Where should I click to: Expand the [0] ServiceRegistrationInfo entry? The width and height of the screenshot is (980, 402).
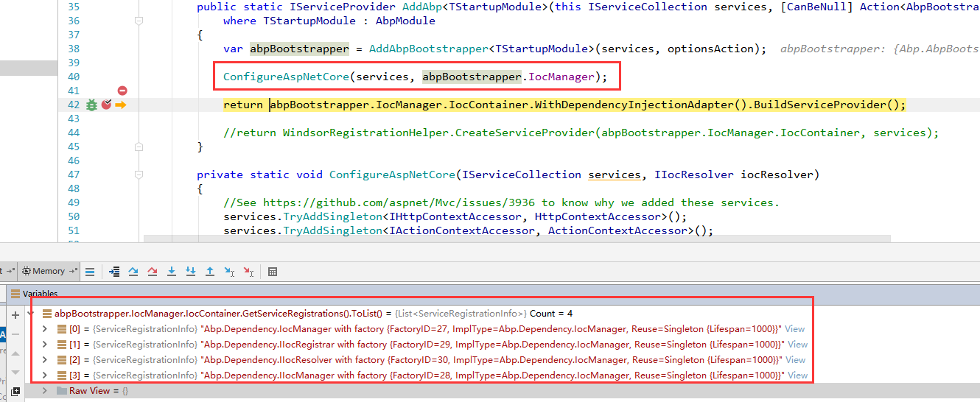(x=45, y=329)
